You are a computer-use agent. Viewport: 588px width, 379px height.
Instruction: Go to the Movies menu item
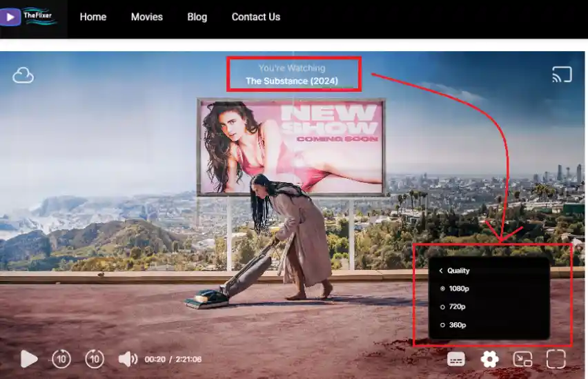[x=146, y=17]
